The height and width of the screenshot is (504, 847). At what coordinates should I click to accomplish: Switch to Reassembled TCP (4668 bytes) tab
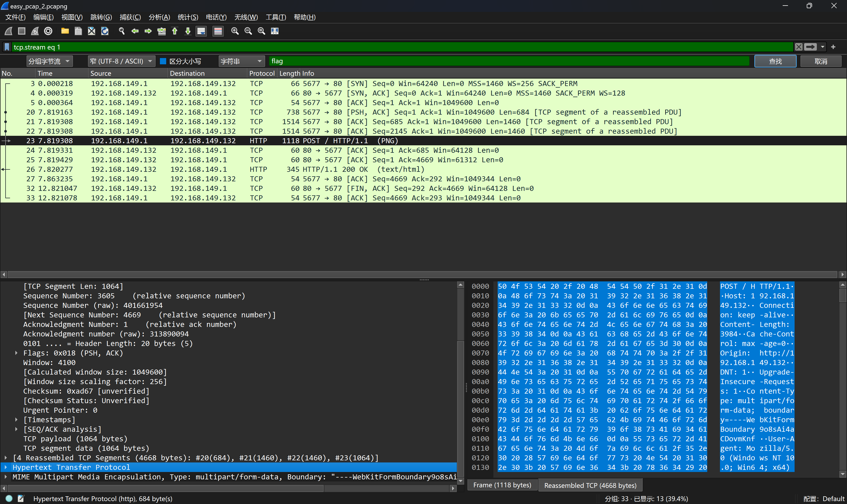point(590,485)
